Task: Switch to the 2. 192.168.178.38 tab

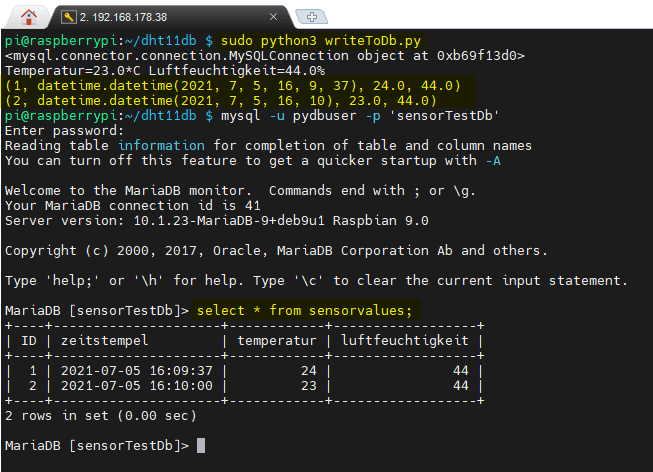Action: (x=150, y=17)
